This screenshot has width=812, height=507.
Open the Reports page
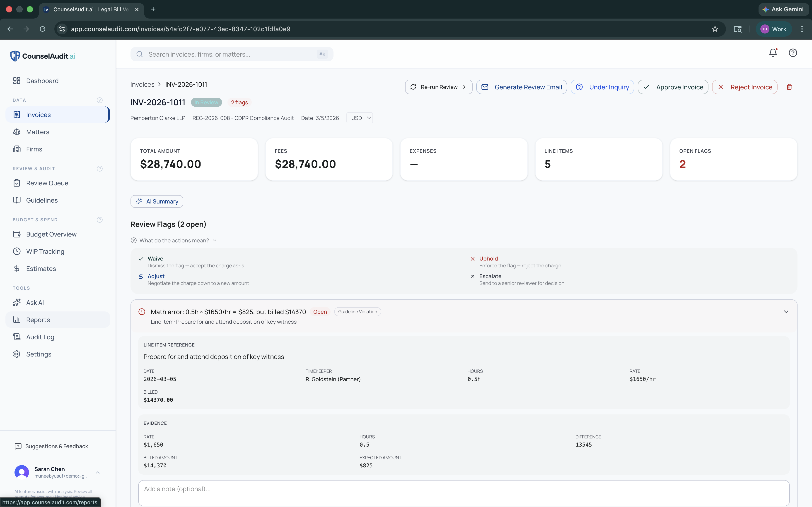[x=38, y=320]
